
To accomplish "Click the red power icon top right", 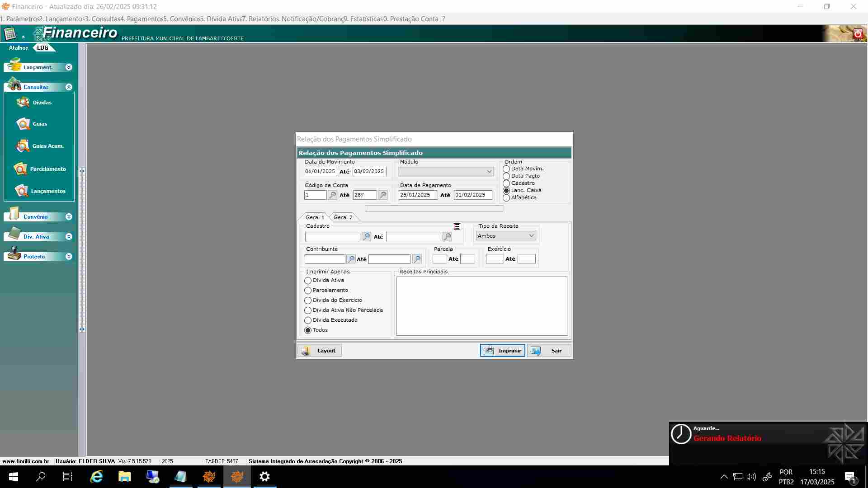I will pyautogui.click(x=857, y=34).
